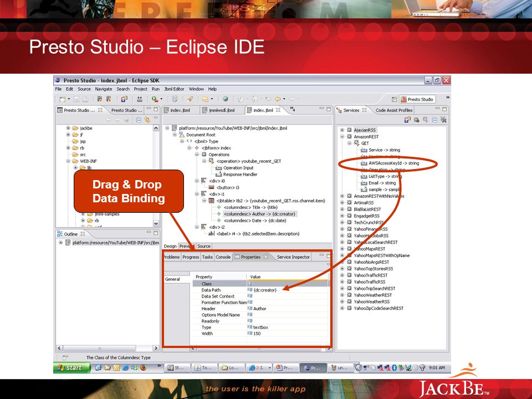Click Link with Editor in the navigator

coord(147,120)
